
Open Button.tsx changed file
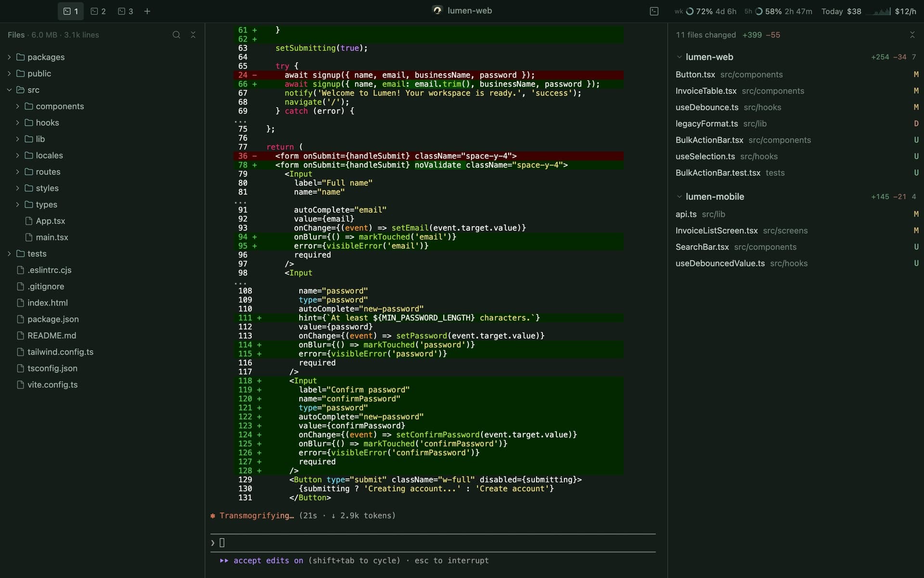coord(796,74)
